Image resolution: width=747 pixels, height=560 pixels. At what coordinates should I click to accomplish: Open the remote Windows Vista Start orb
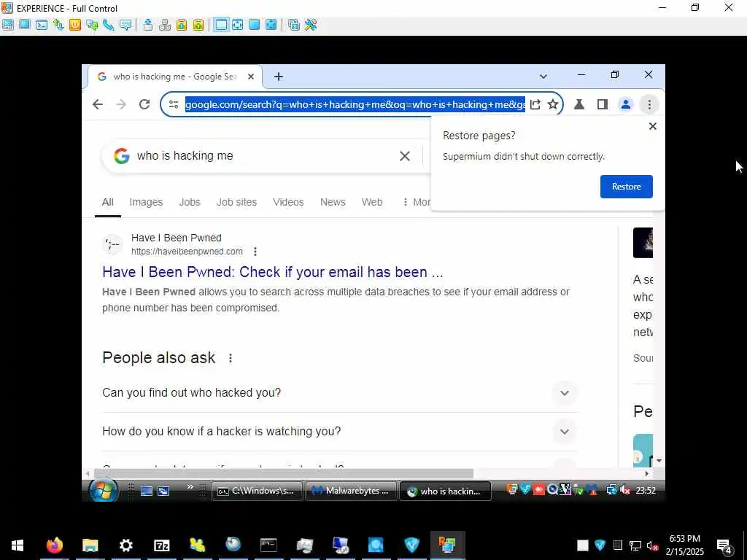coord(103,491)
